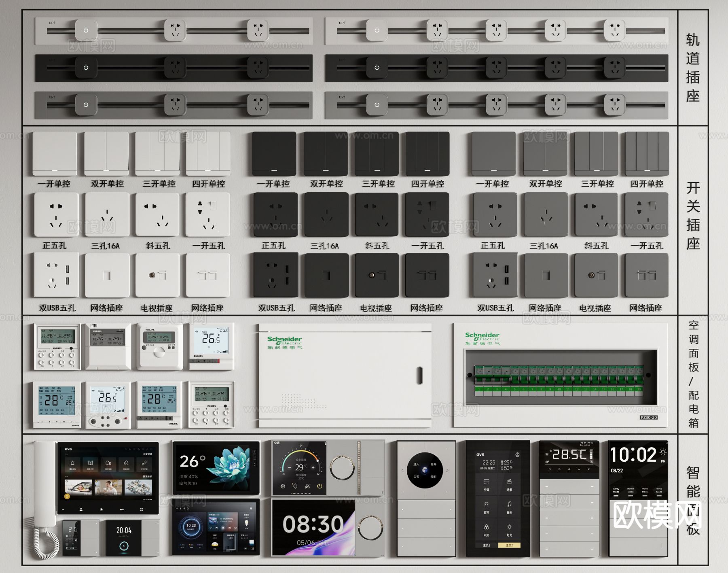This screenshot has width=728, height=573.
Task: Tap power button on white four-socket track
Action: coord(377,30)
